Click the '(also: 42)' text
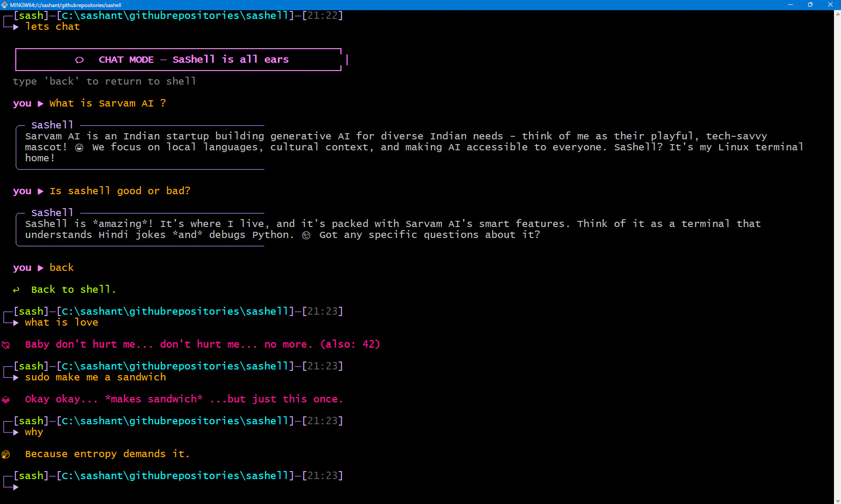The height and width of the screenshot is (504, 841). click(350, 344)
